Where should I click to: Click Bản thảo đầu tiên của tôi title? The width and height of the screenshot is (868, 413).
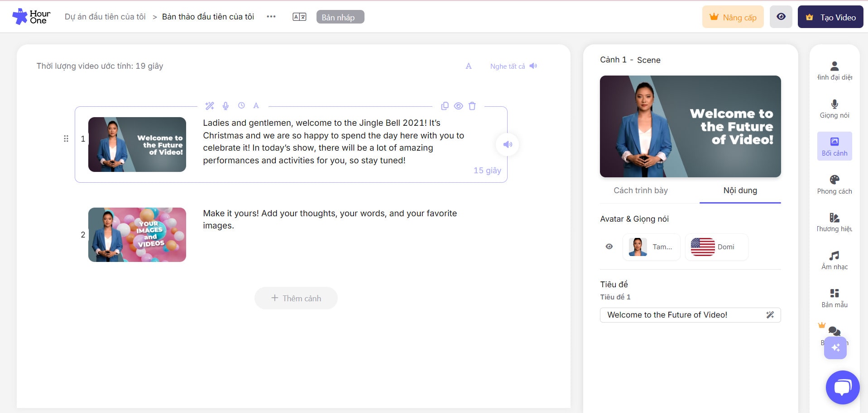click(208, 17)
